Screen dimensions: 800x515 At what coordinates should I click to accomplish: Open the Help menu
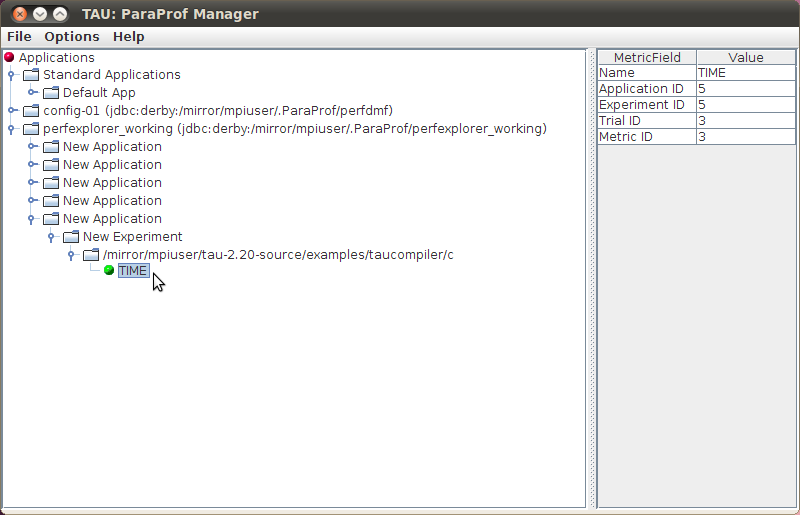point(129,37)
